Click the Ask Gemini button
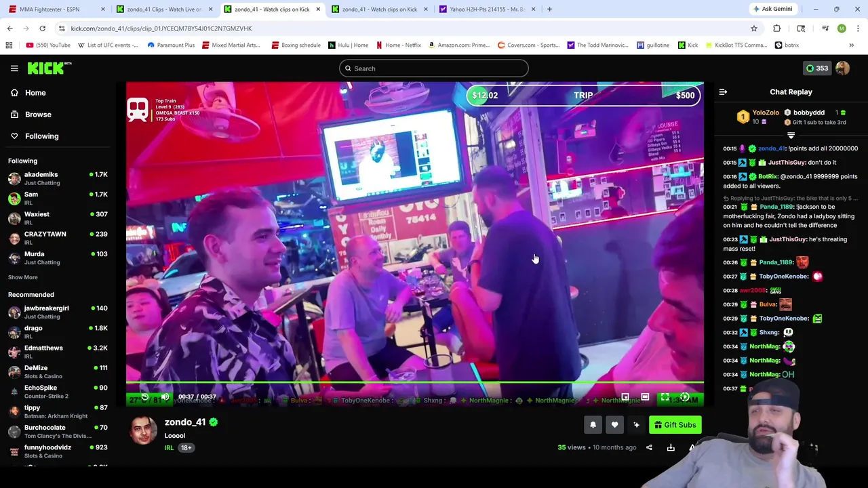 pyautogui.click(x=772, y=9)
